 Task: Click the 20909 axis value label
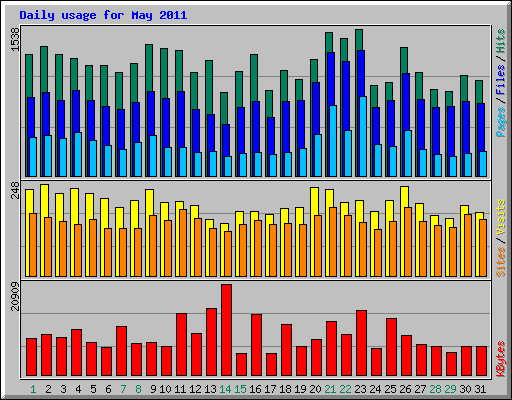tap(15, 296)
